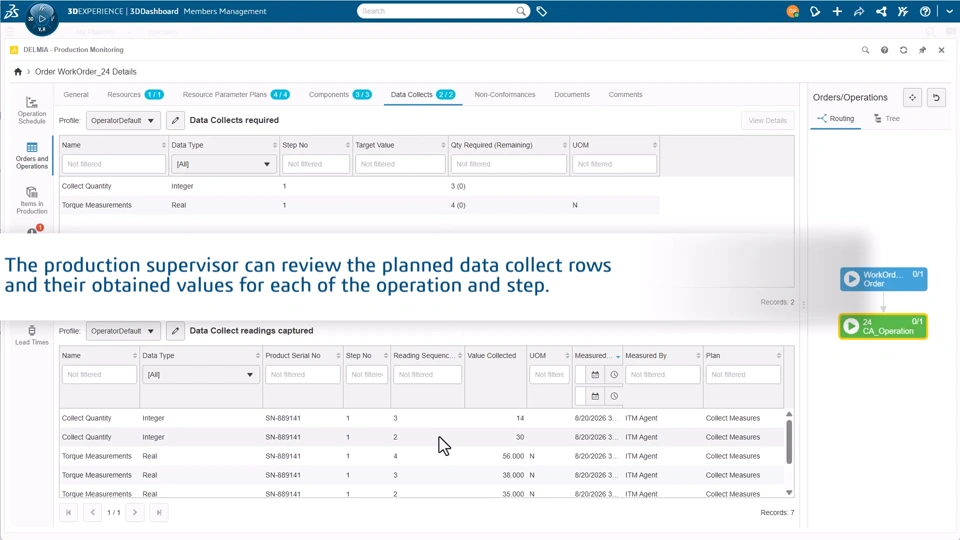Image resolution: width=960 pixels, height=540 pixels.
Task: Open the Non-Conformances tab
Action: coord(504,95)
